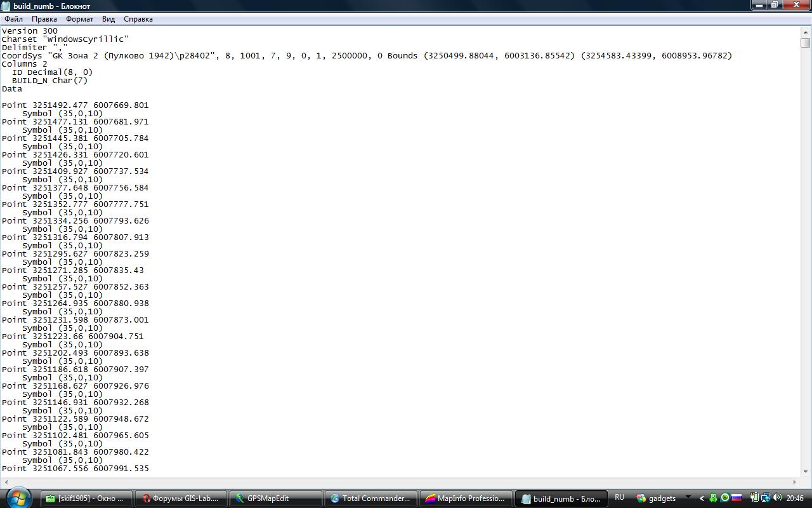This screenshot has height=508, width=812.
Task: Switch to Форумы GIS-Lab browser taskbar button
Action: 181,498
